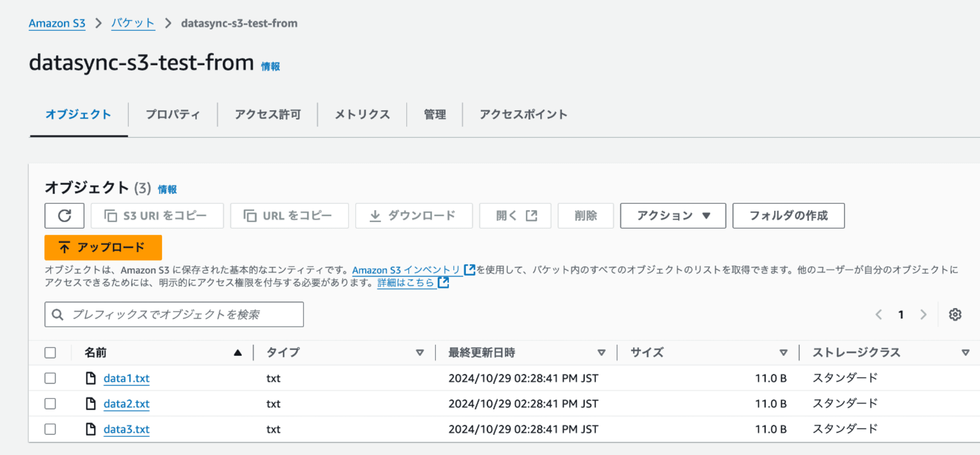Open the アクセス許可 tab
This screenshot has width=980, height=455.
tap(268, 115)
